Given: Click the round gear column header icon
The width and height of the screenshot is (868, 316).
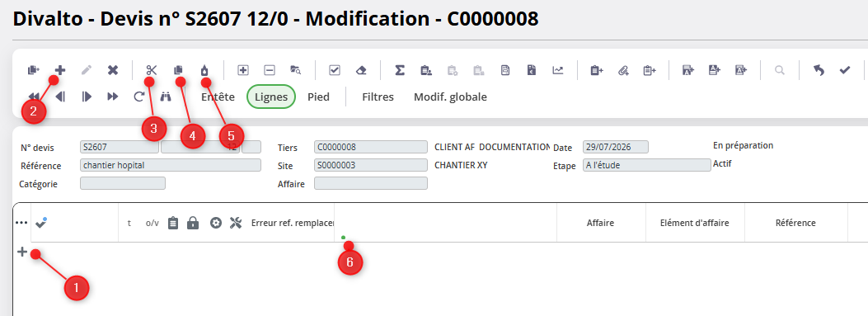Looking at the screenshot, I should pos(216,223).
